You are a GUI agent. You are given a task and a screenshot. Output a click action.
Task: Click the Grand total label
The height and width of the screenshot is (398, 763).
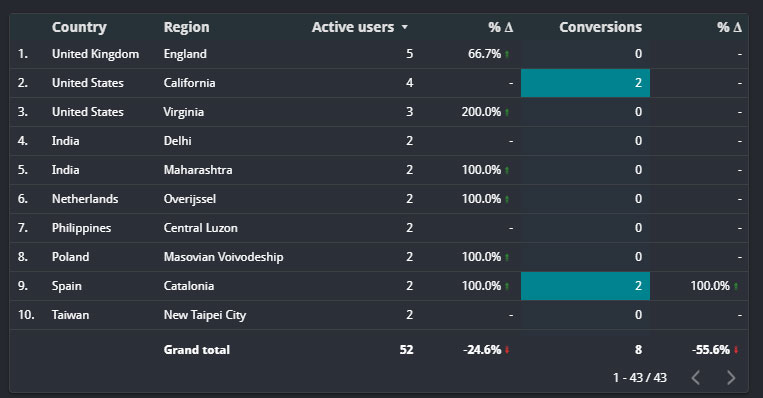pyautogui.click(x=197, y=350)
